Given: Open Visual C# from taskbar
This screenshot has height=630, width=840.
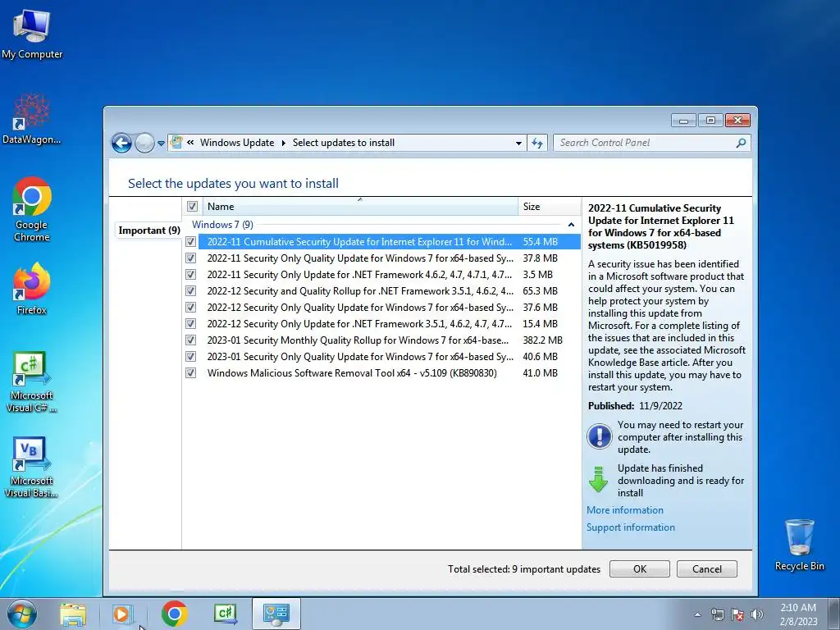Looking at the screenshot, I should pyautogui.click(x=225, y=614).
